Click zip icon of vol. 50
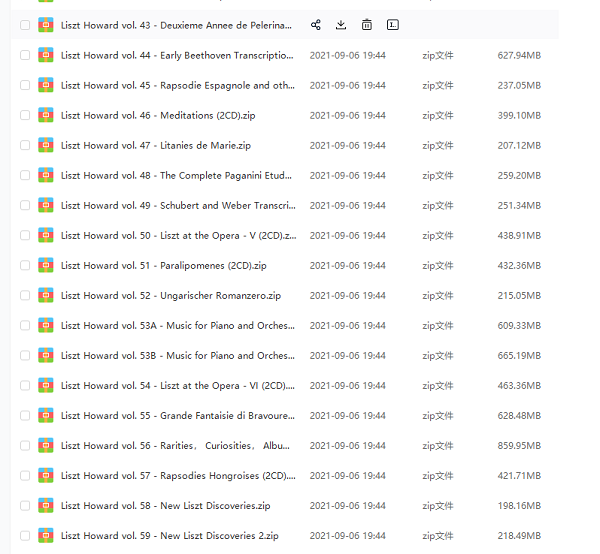 coord(46,235)
